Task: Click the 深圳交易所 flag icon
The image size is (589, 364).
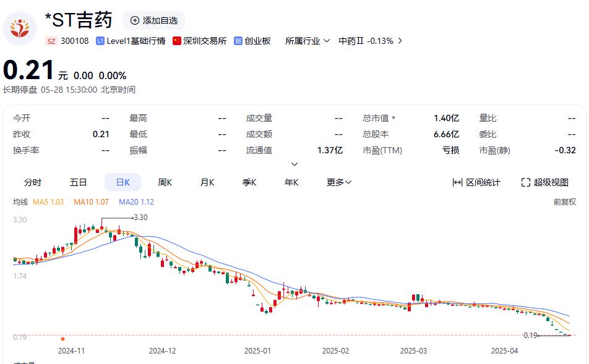Action: [177, 41]
